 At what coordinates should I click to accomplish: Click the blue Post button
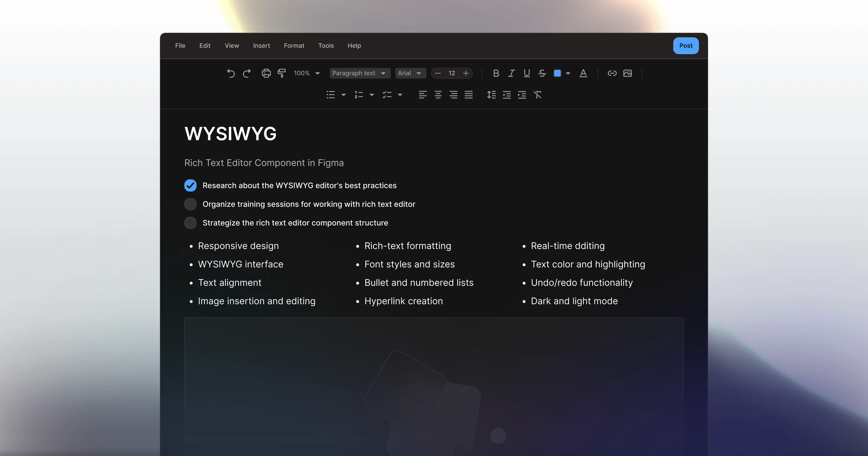coord(686,46)
